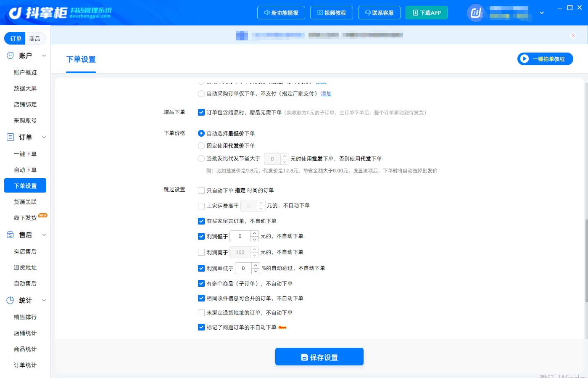This screenshot has height=378, width=588.
Task: Click the vertical scrollbar thumb
Action: point(586,260)
